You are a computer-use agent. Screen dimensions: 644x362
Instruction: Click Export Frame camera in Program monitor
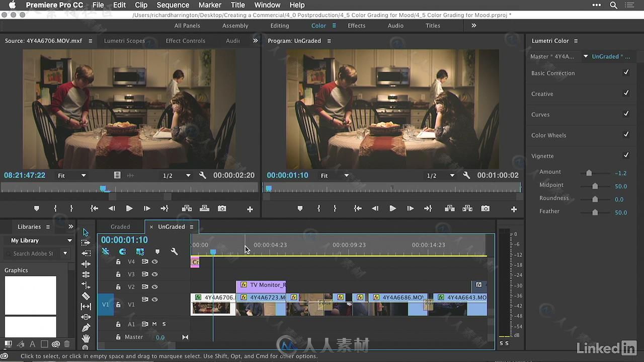tap(485, 209)
